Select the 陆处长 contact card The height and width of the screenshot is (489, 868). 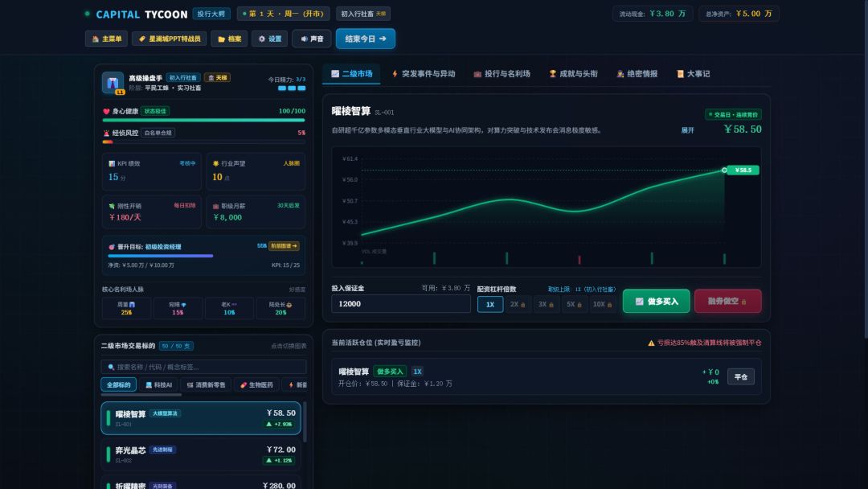(280, 309)
